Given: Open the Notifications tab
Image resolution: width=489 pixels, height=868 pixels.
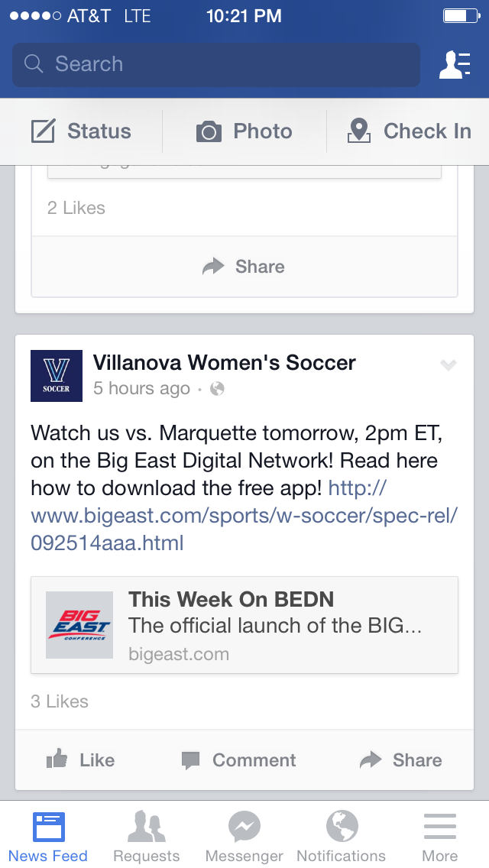Looking at the screenshot, I should pos(342,834).
